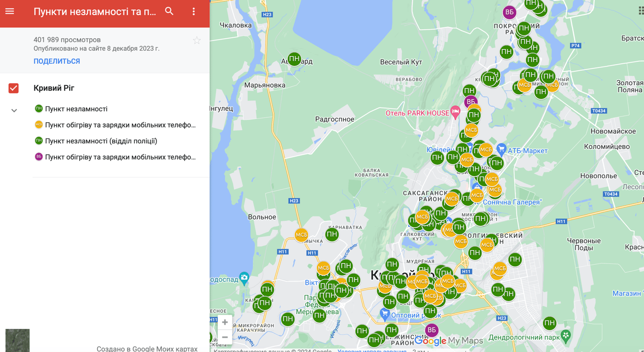Viewport: 644px width, 352px height.
Task: Switch to satellite view via thumbnail
Action: tap(17, 340)
